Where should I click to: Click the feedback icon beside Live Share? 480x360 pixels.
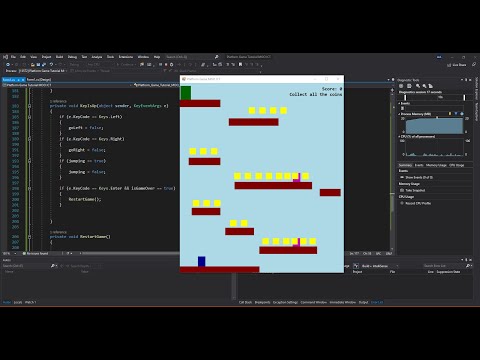[474, 65]
